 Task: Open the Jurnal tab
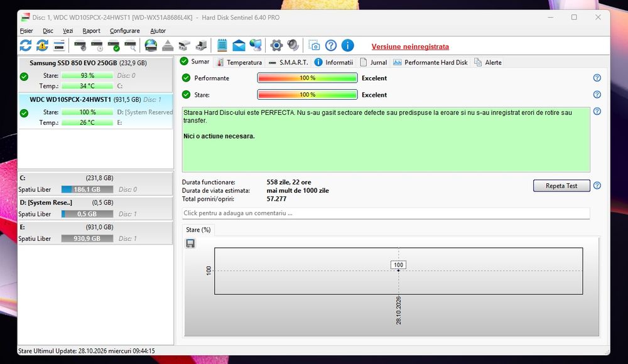[373, 63]
